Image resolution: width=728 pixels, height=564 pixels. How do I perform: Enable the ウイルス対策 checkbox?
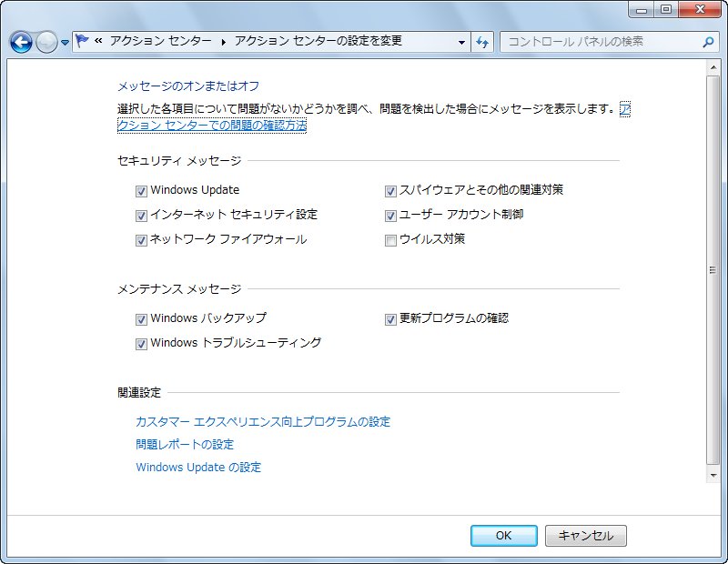tap(390, 240)
